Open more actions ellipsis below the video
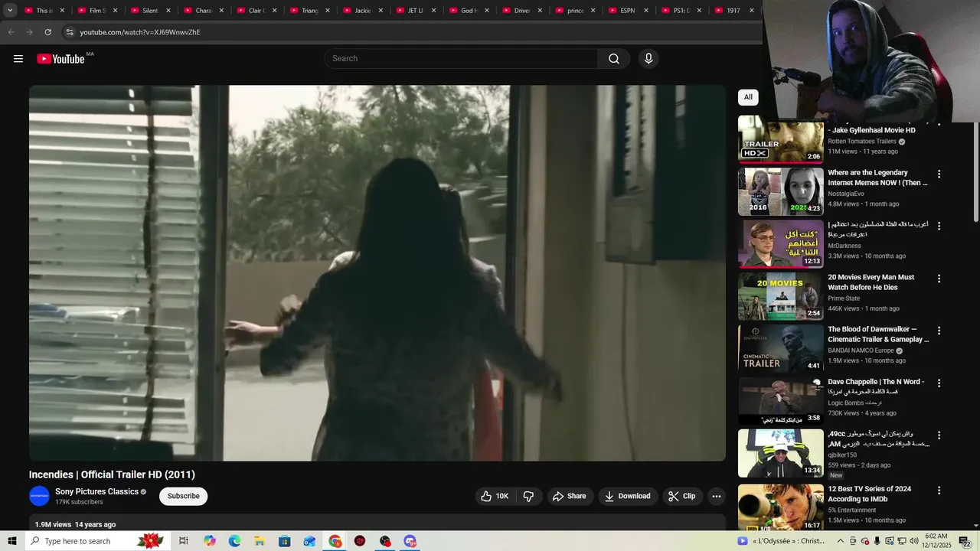 (x=717, y=496)
